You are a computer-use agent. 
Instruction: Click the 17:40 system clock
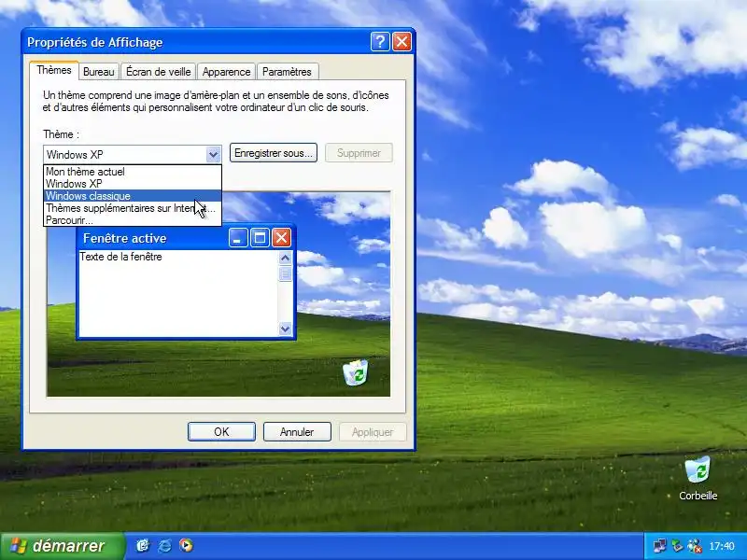click(x=721, y=546)
